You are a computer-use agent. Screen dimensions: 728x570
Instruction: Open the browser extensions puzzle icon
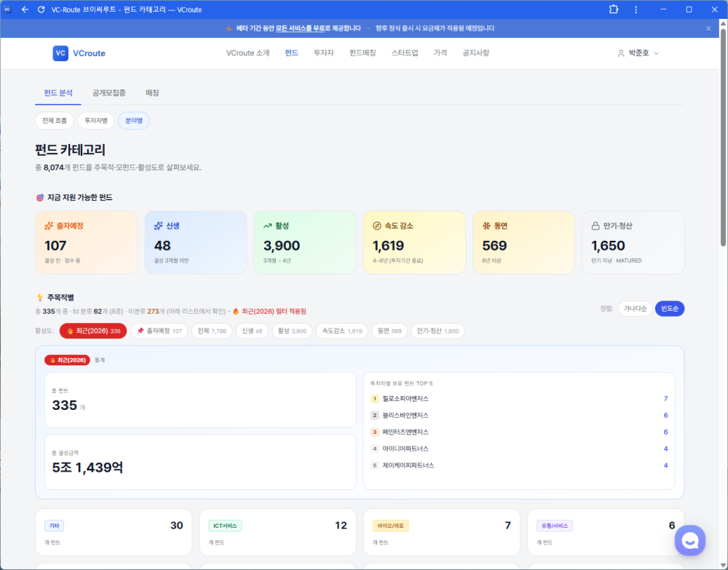coord(613,9)
